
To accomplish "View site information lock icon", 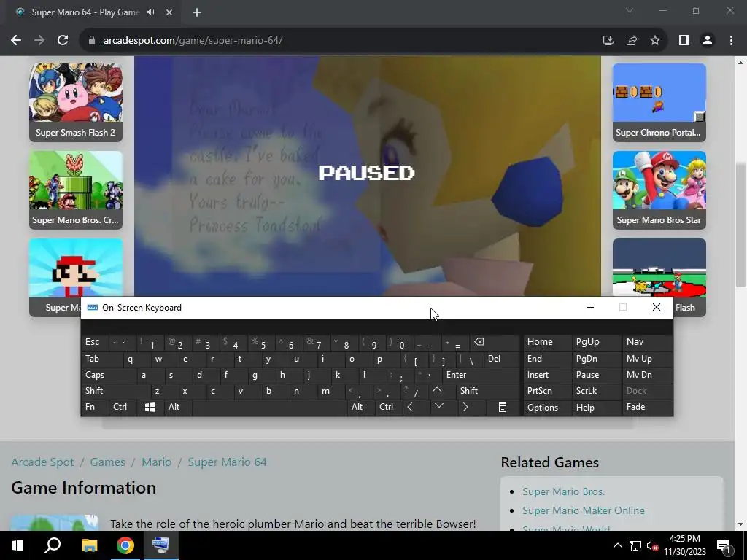I will click(91, 41).
